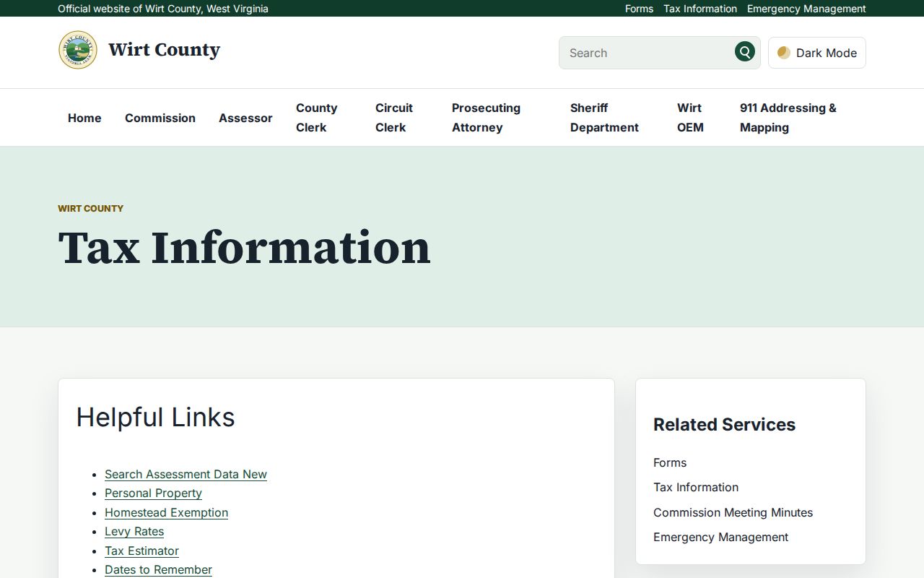Click Forms link in top bar

point(639,9)
